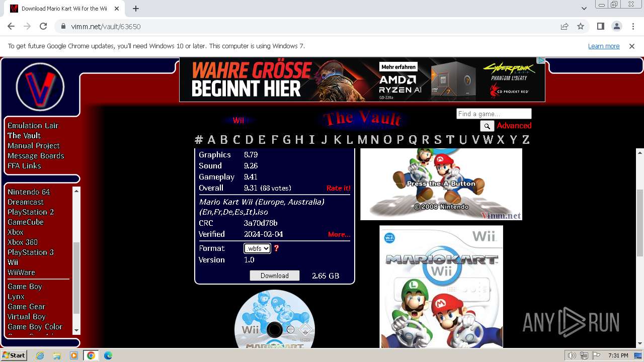Click the Vimm's Lair V logo
Viewport: 644px width, 362px height.
point(40,87)
